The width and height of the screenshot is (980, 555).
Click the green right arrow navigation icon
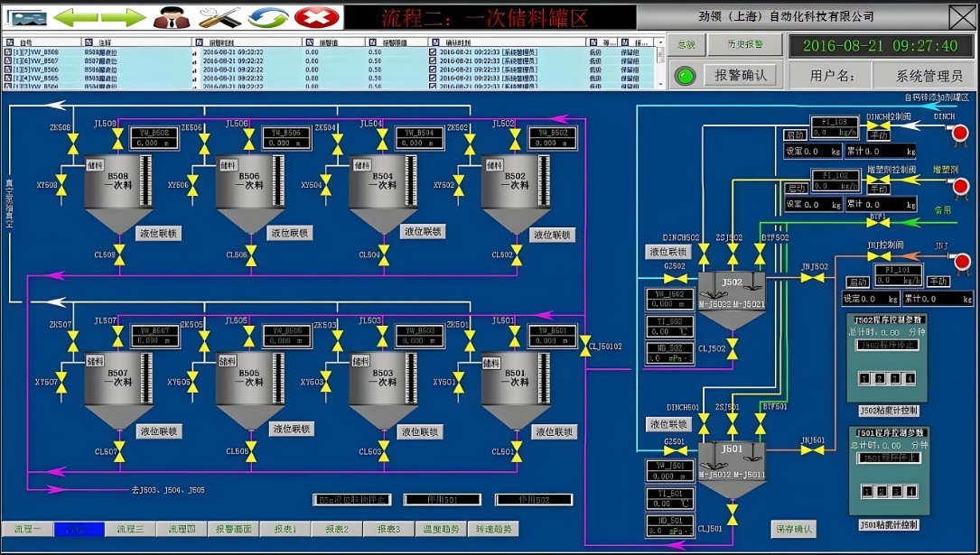[123, 17]
